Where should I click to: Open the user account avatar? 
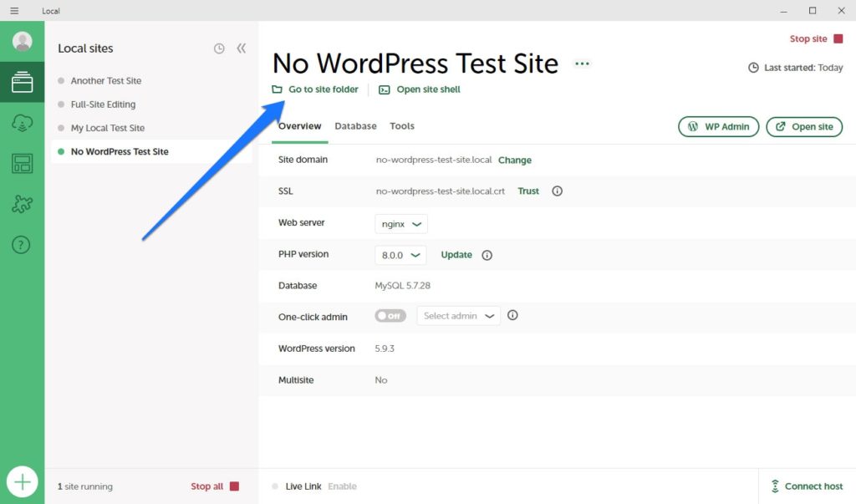coord(23,41)
